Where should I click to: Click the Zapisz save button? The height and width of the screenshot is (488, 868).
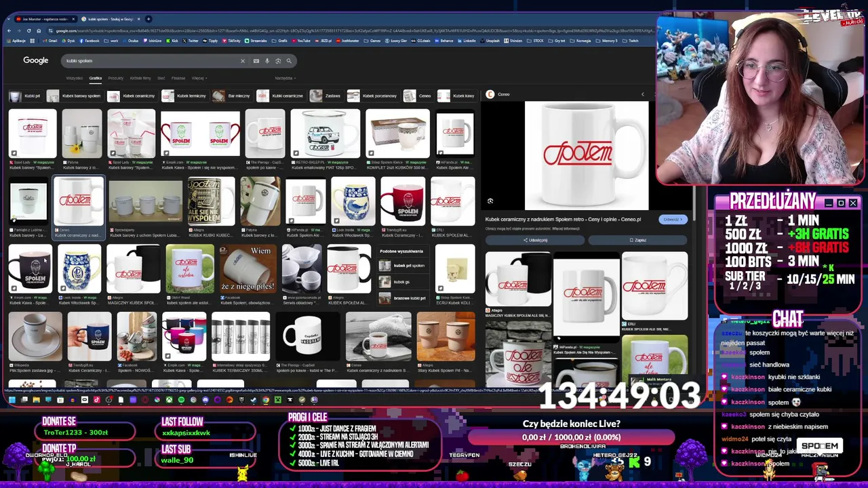[638, 240]
